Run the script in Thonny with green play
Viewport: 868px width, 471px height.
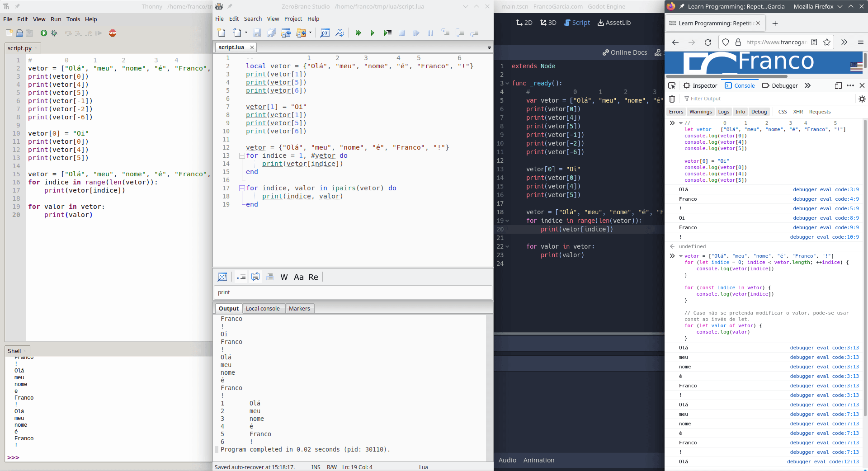(44, 33)
